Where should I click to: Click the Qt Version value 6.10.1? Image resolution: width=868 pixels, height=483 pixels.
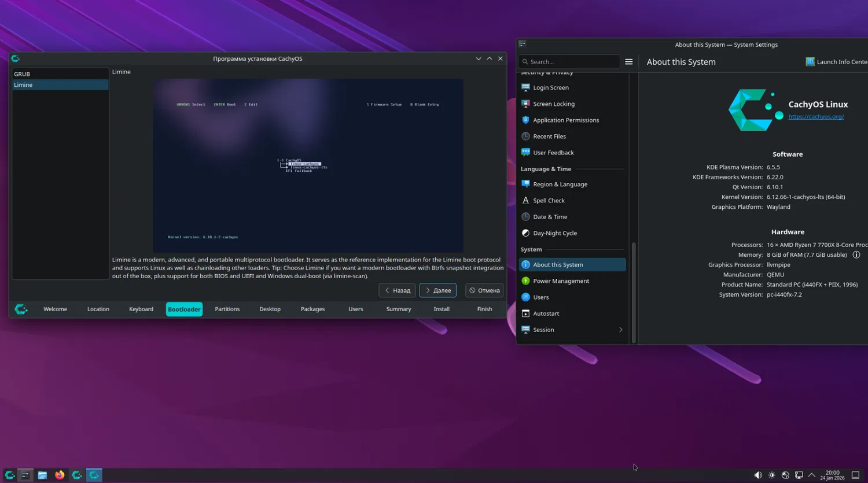click(775, 187)
